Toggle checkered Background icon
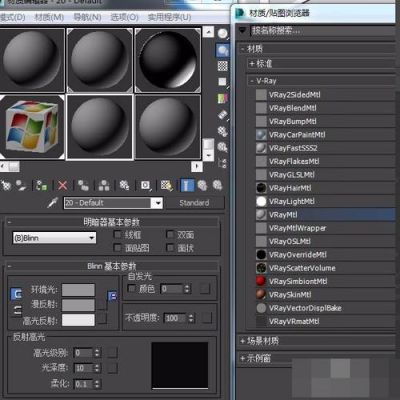Image resolution: width=400 pixels, height=400 pixels. pos(223,66)
